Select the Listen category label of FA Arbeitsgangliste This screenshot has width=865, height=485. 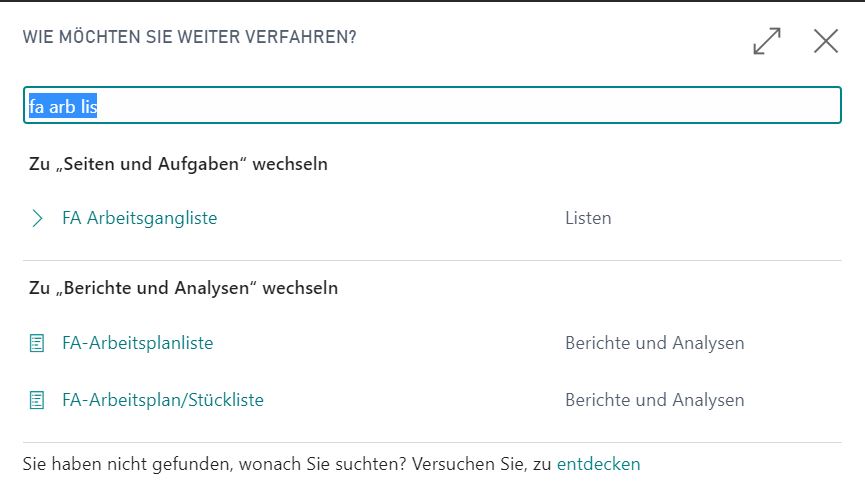(x=588, y=218)
